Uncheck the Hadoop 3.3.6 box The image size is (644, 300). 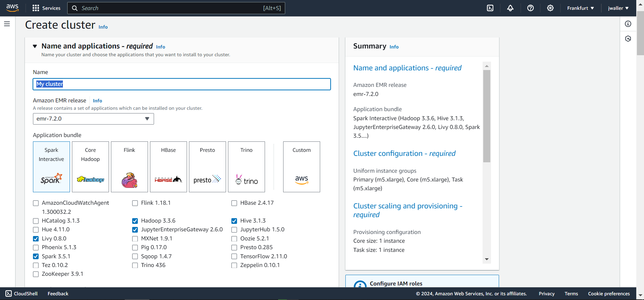[x=135, y=221]
